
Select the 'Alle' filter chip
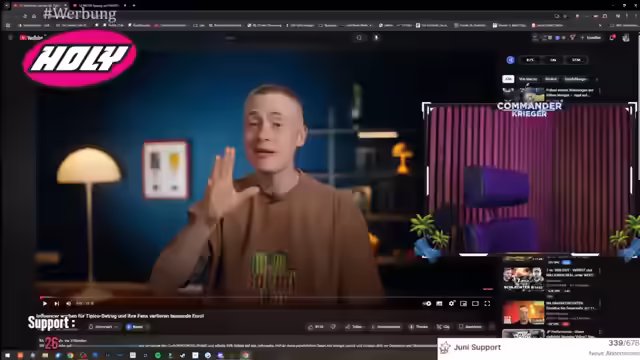[508, 79]
